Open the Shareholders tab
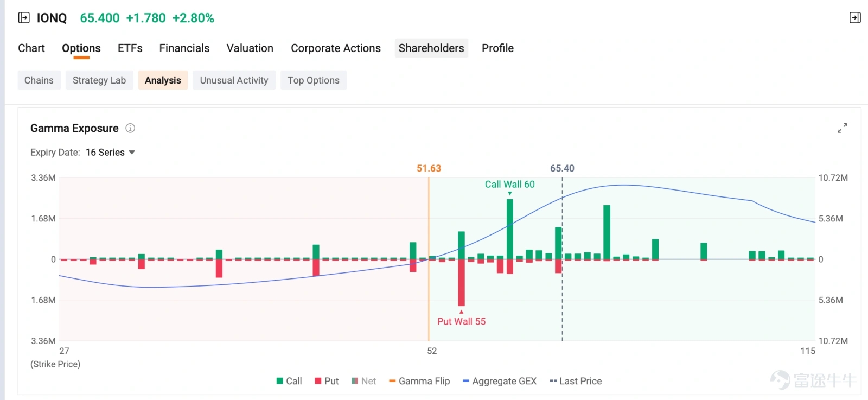This screenshot has width=868, height=400. click(x=431, y=48)
